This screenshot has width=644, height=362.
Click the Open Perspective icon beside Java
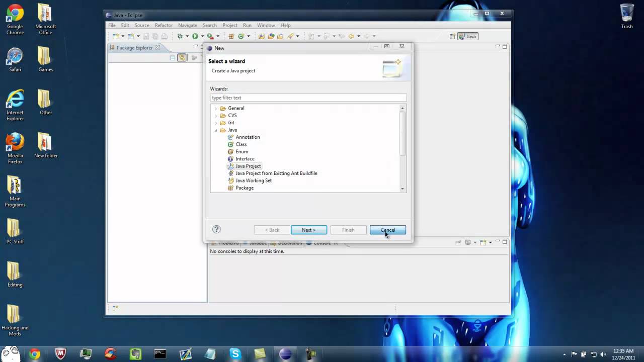[x=452, y=36]
